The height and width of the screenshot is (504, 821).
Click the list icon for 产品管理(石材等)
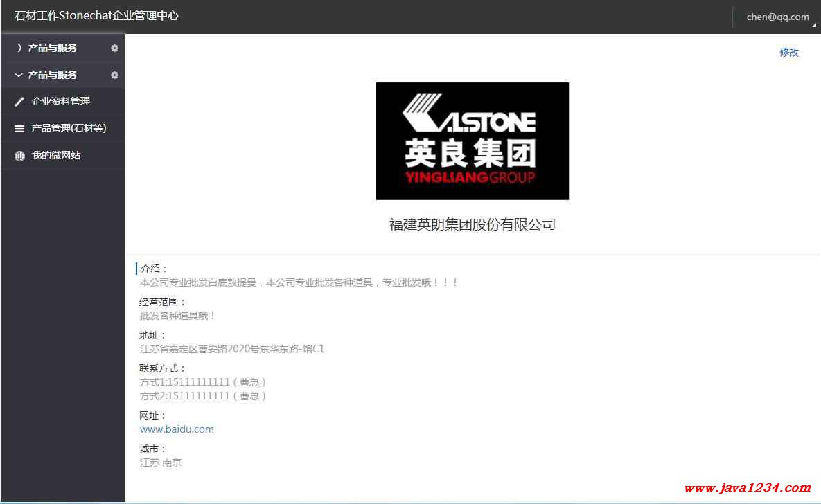[19, 129]
